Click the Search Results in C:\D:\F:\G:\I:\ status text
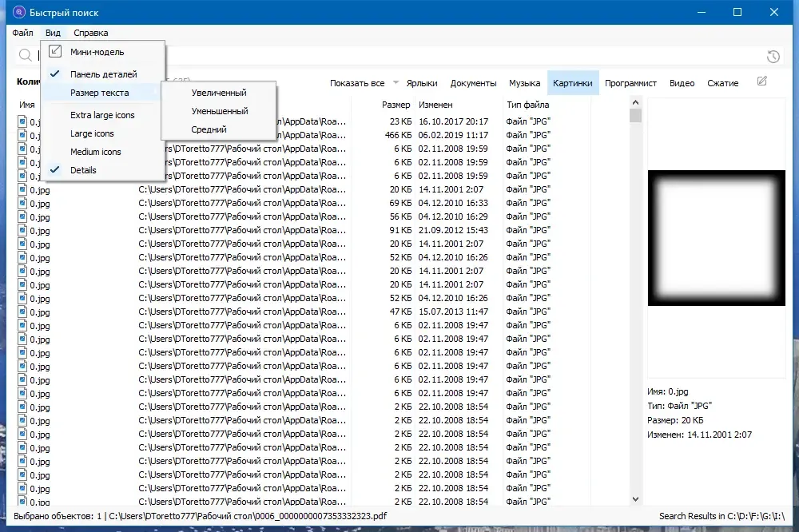799x532 pixels. click(722, 516)
